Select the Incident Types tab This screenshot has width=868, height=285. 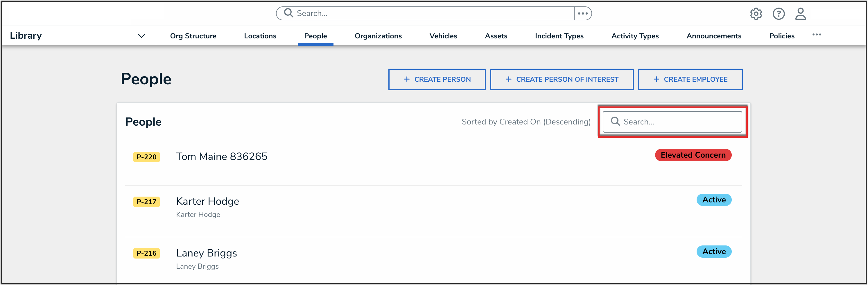(559, 36)
